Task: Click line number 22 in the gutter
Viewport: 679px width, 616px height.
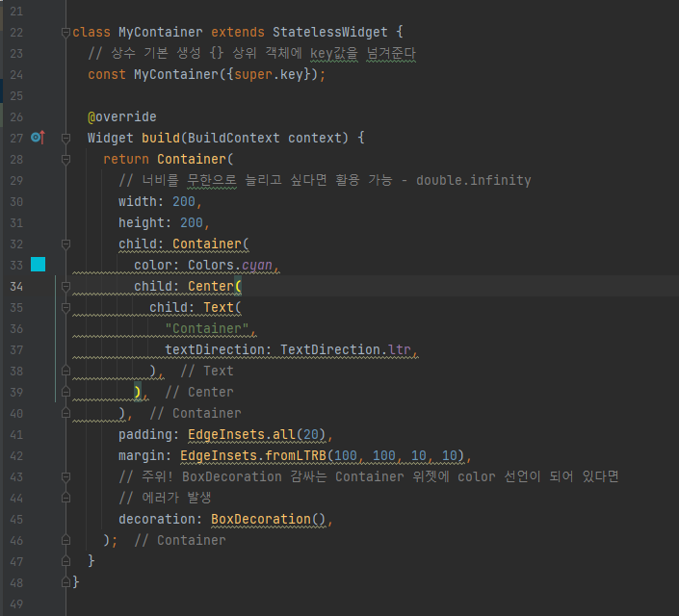Action: [x=16, y=33]
